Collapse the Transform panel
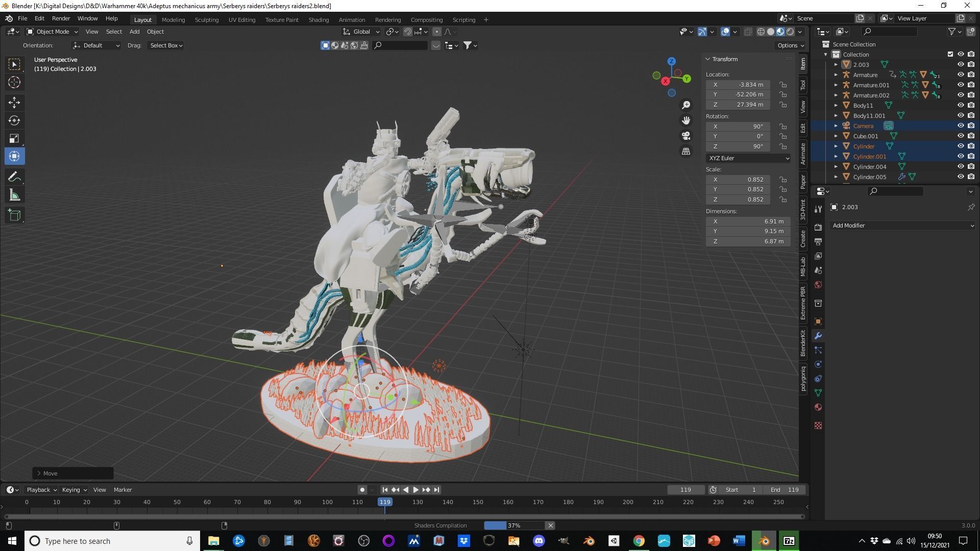This screenshot has width=980, height=551. coord(708,59)
